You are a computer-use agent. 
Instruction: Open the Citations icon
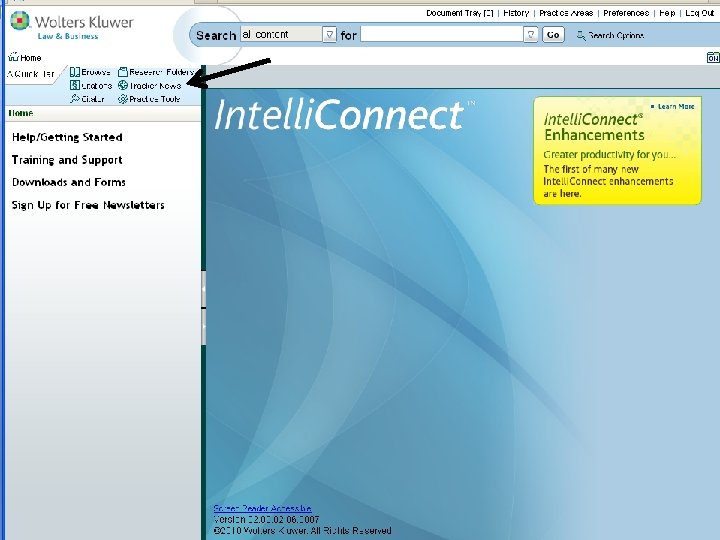(75, 85)
